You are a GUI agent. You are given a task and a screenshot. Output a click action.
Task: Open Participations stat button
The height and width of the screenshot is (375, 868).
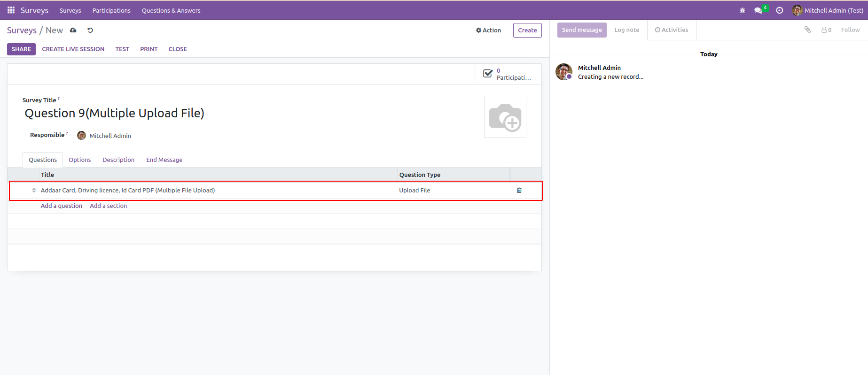tap(508, 74)
